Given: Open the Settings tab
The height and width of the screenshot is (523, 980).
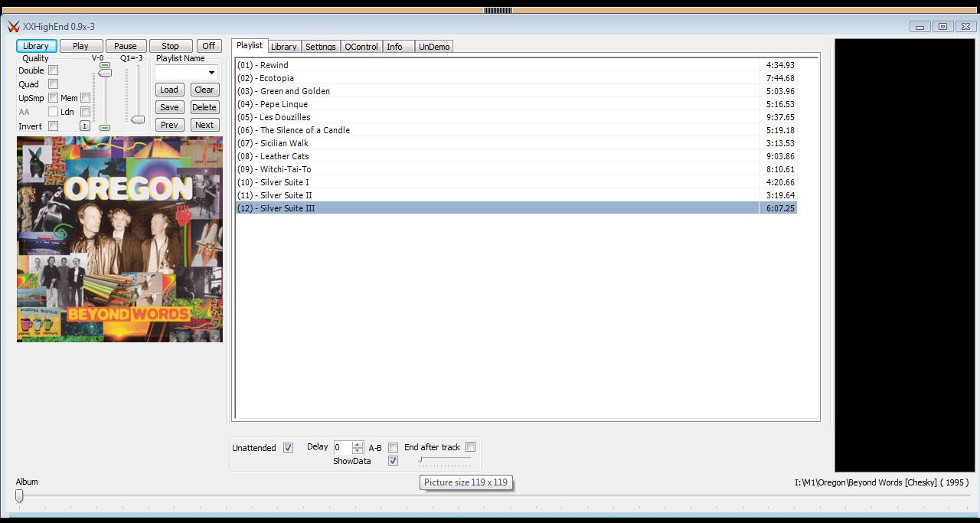Looking at the screenshot, I should (x=321, y=47).
